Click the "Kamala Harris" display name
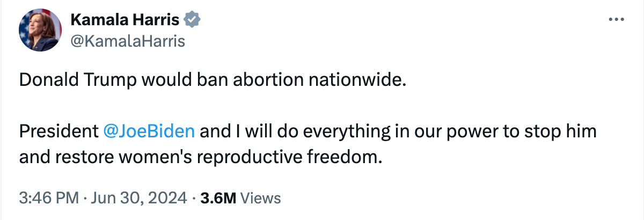This screenshot has width=644, height=220. tap(125, 20)
